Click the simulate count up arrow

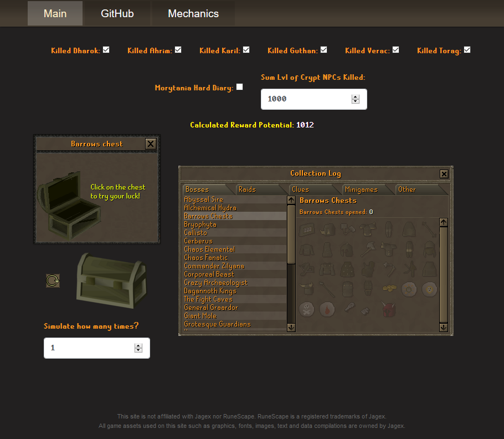(138, 345)
